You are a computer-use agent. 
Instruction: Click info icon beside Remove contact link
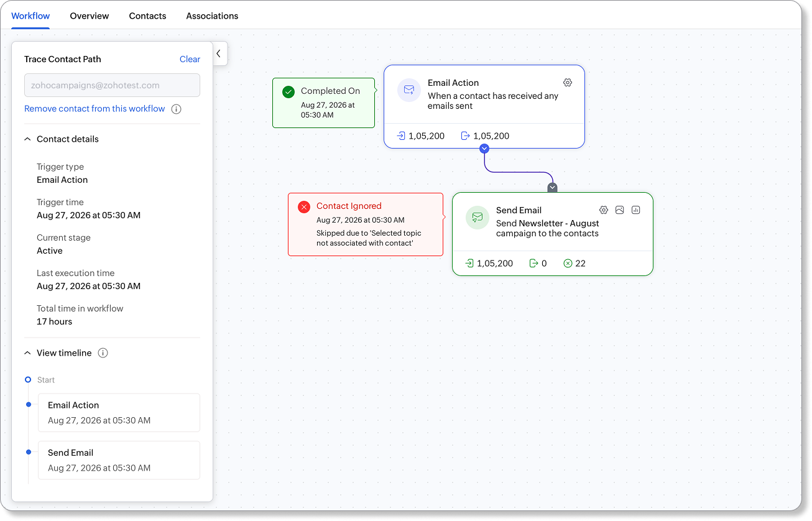pyautogui.click(x=176, y=109)
